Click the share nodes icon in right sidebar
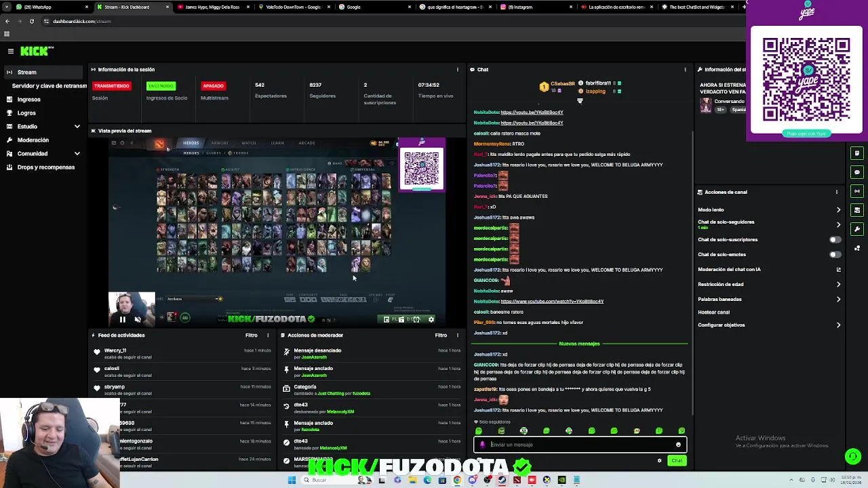The width and height of the screenshot is (868, 488). (857, 248)
